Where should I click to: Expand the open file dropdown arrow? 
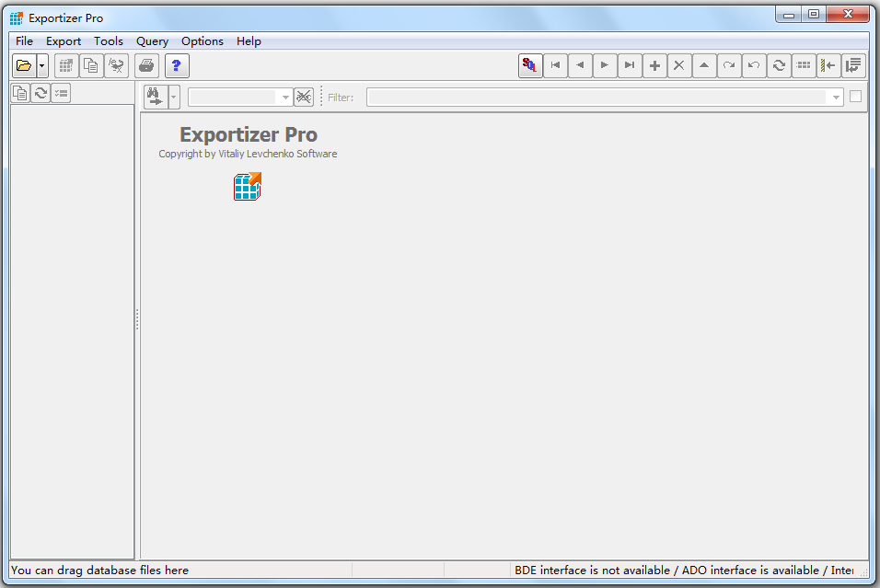tap(41, 66)
